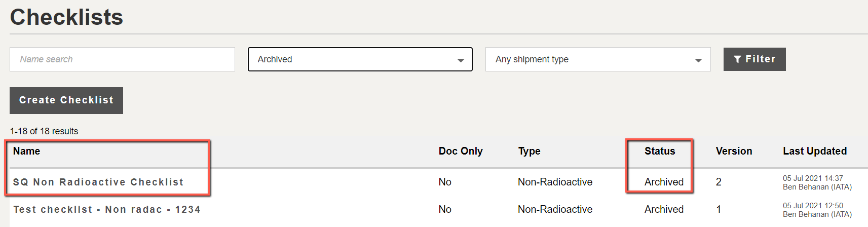The image size is (868, 227).
Task: Select the Archived status of the first row
Action: (664, 182)
